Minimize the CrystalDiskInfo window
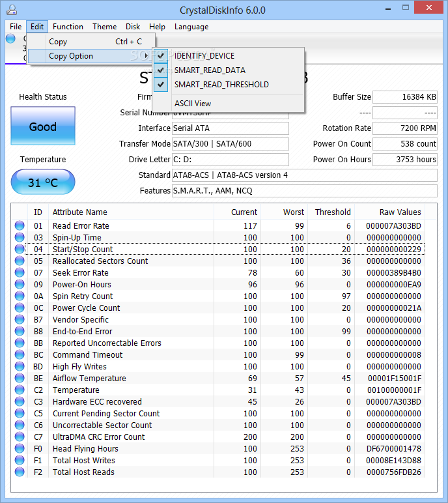Image resolution: width=448 pixels, height=503 pixels. pyautogui.click(x=388, y=8)
